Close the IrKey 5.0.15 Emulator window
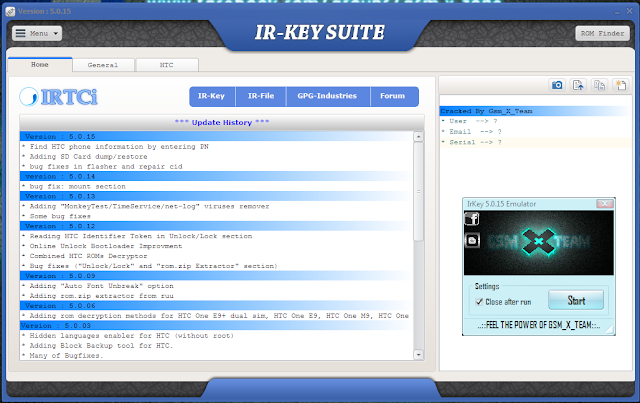640x403 pixels. 604,203
